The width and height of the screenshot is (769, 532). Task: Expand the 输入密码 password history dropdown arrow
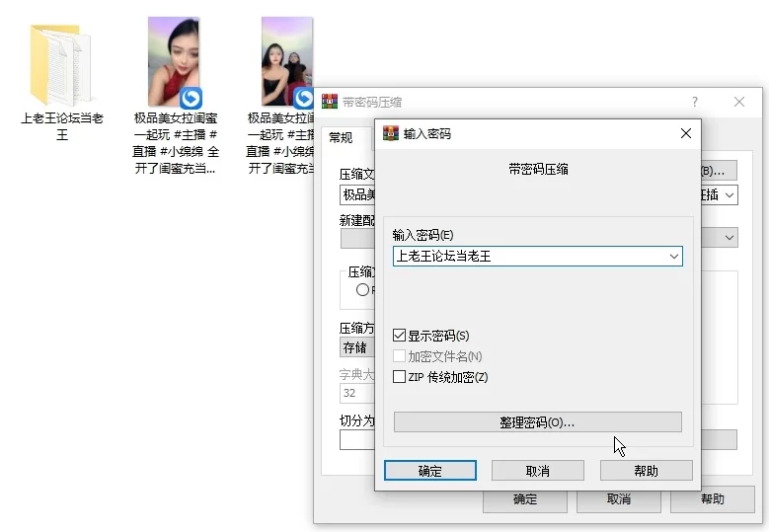673,257
